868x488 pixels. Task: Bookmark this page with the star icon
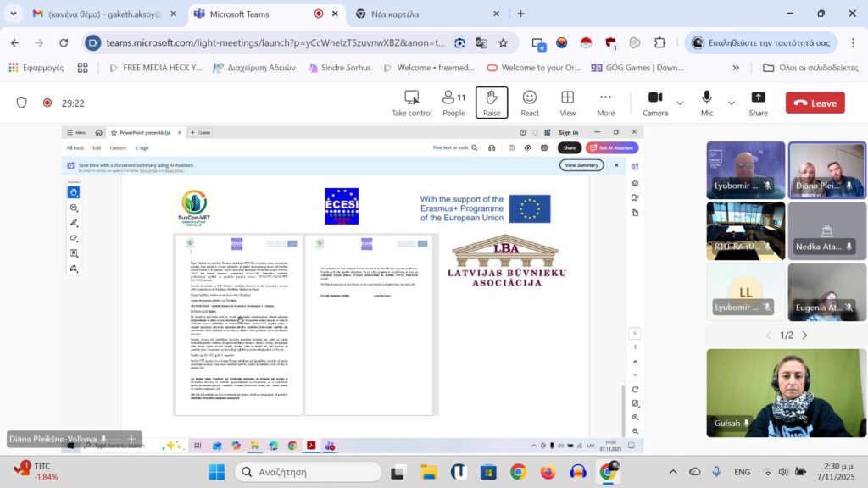[x=503, y=42]
